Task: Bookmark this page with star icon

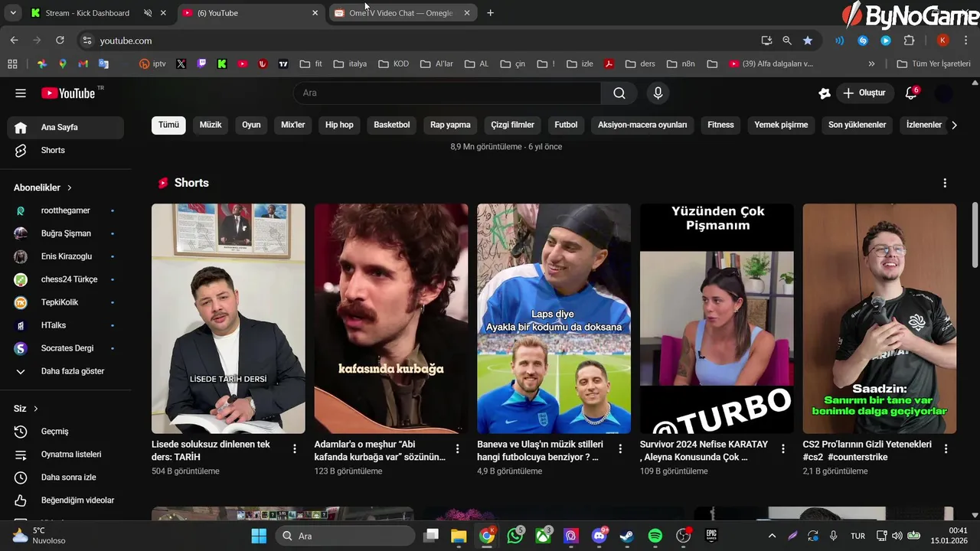Action: pos(808,41)
